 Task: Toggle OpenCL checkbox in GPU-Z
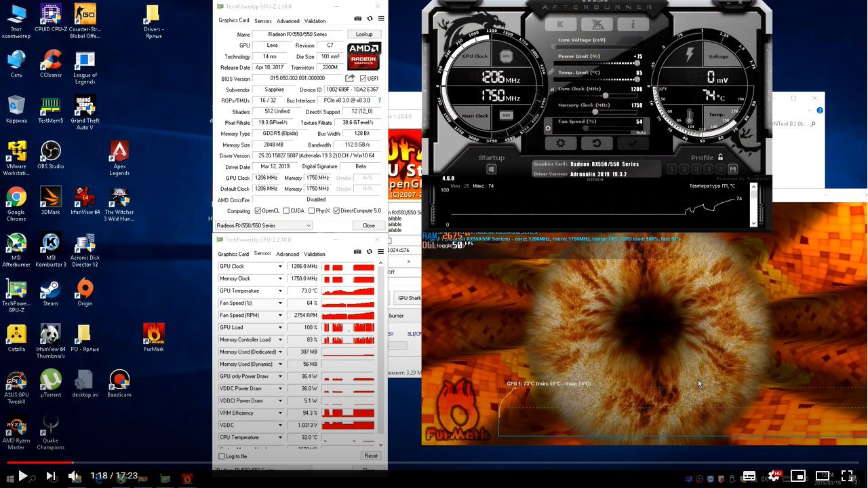(258, 211)
